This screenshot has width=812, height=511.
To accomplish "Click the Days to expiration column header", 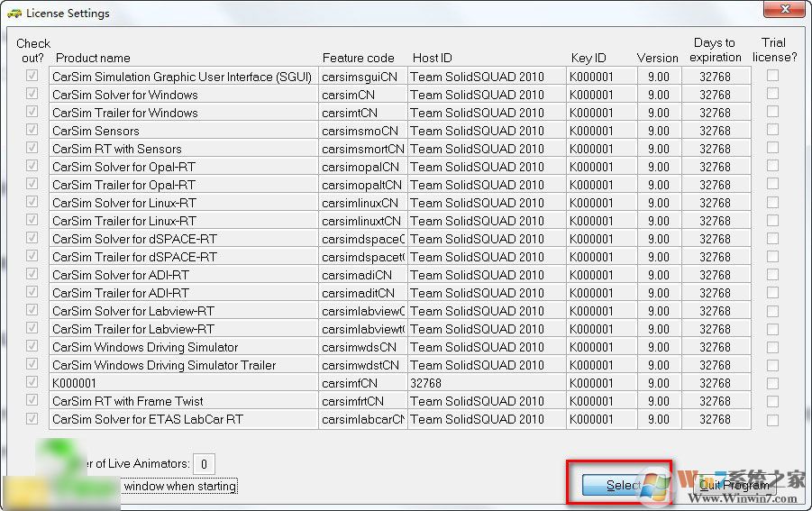I will (716, 50).
